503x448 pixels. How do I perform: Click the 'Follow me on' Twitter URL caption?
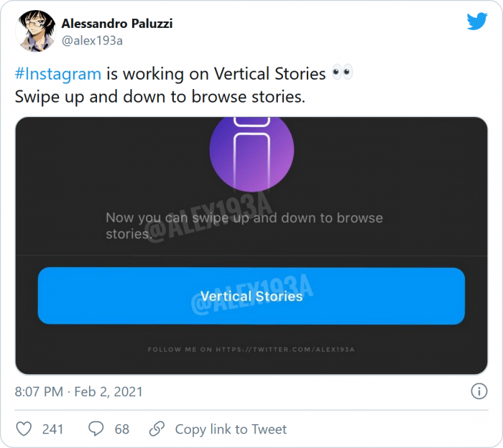click(x=251, y=349)
